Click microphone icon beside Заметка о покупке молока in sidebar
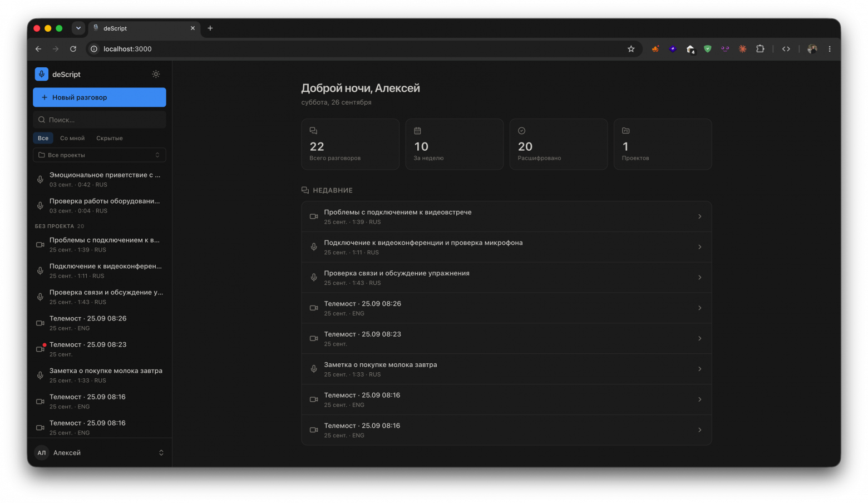The image size is (868, 503). click(x=40, y=375)
